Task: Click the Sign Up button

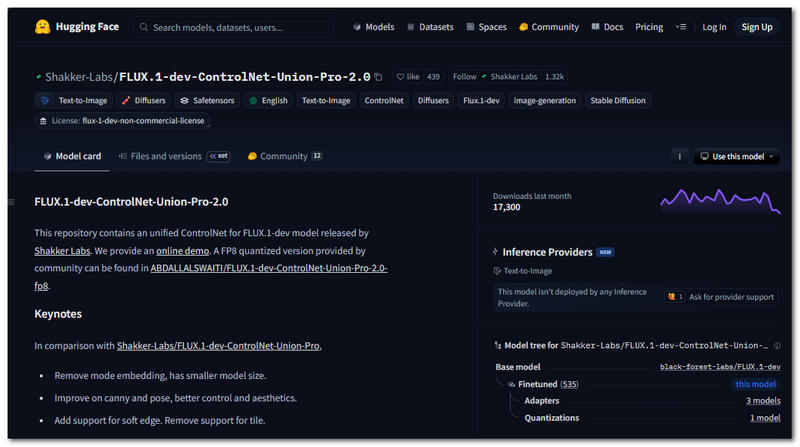Action: 756,27
